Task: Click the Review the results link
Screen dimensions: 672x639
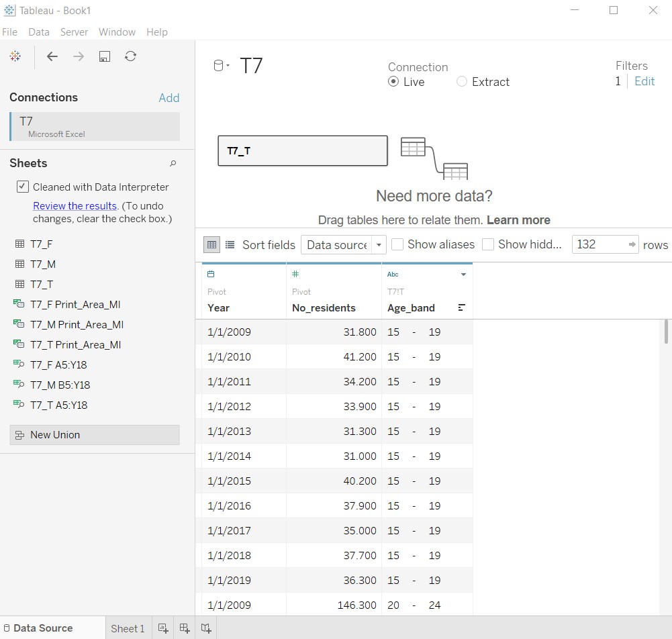Action: point(75,206)
